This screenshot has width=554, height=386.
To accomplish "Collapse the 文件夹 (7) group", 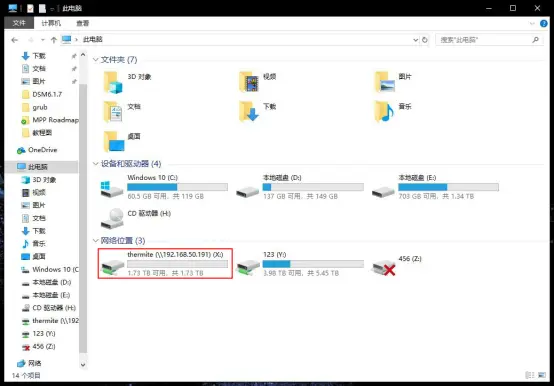I will 95,60.
